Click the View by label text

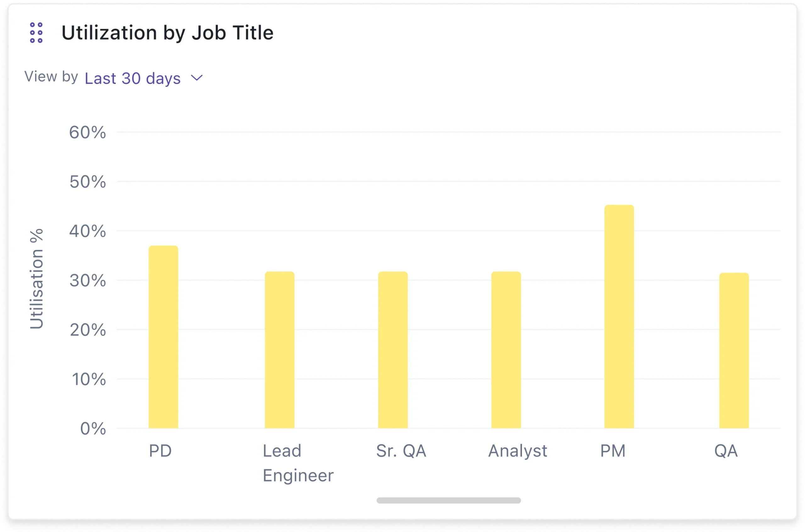coord(51,76)
